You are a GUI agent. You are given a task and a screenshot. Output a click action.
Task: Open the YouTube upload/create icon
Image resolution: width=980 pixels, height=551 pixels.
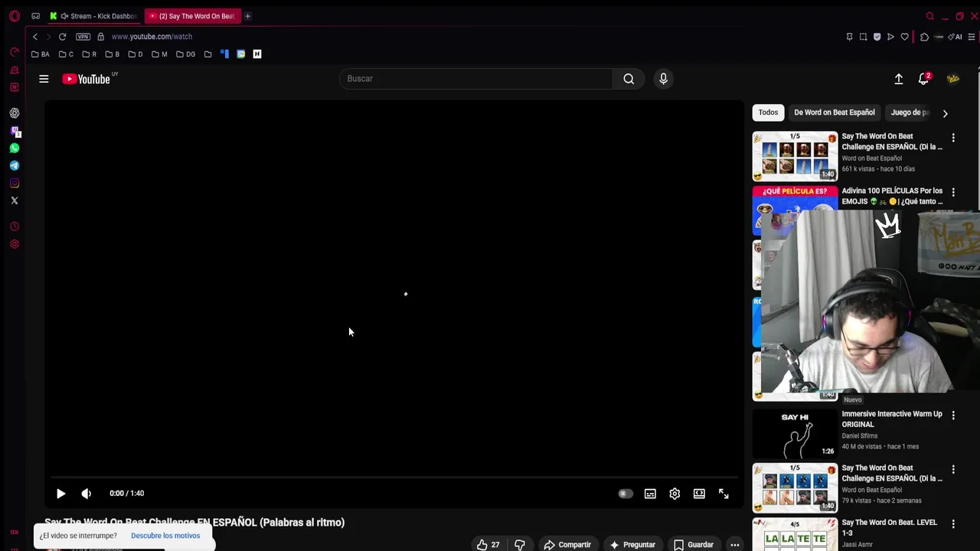899,79
